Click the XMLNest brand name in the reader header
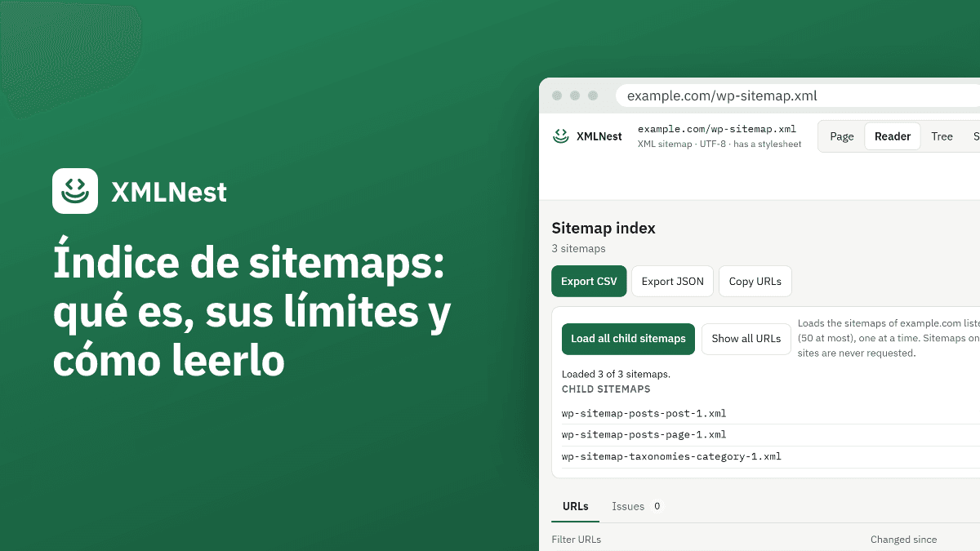The height and width of the screenshot is (551, 980). click(x=599, y=136)
